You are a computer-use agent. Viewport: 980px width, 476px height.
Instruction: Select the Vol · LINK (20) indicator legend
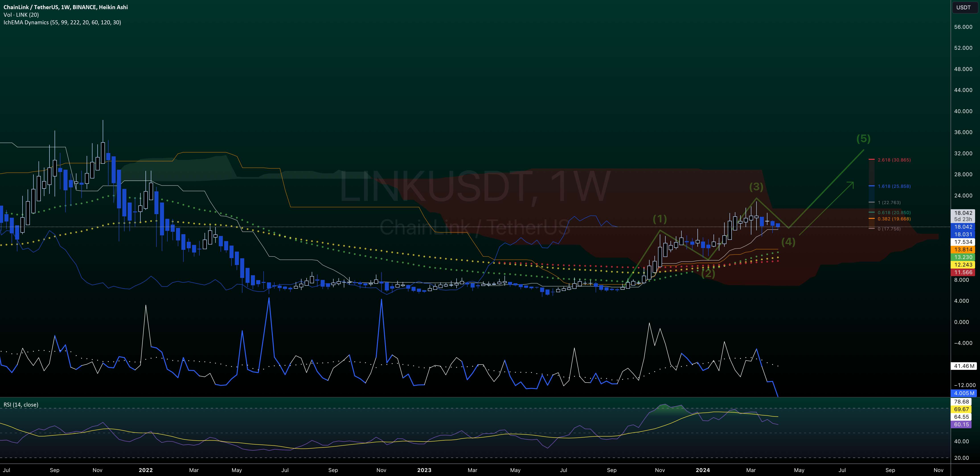coord(21,15)
